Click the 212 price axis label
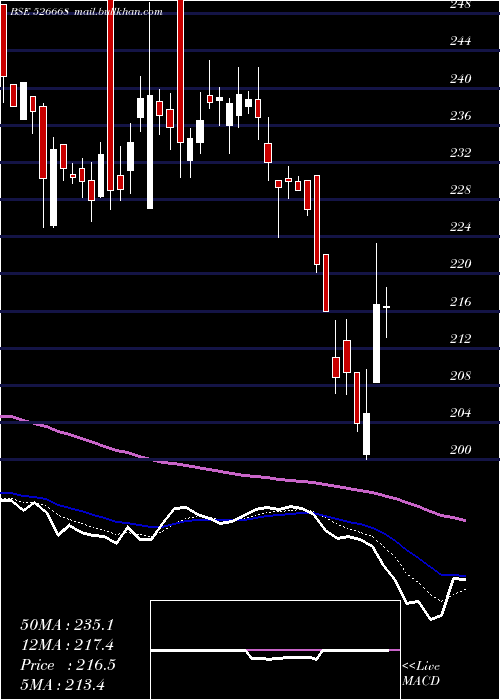 tap(460, 339)
